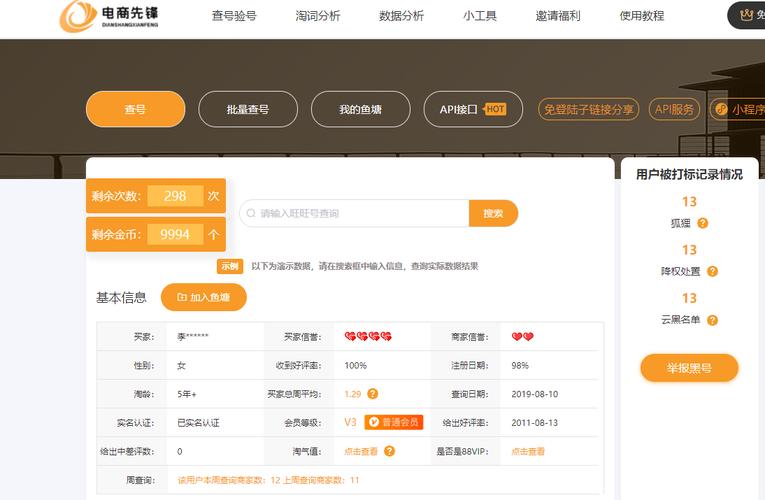Open the 查号验号 menu
The width and height of the screenshot is (765, 500).
coord(234,16)
